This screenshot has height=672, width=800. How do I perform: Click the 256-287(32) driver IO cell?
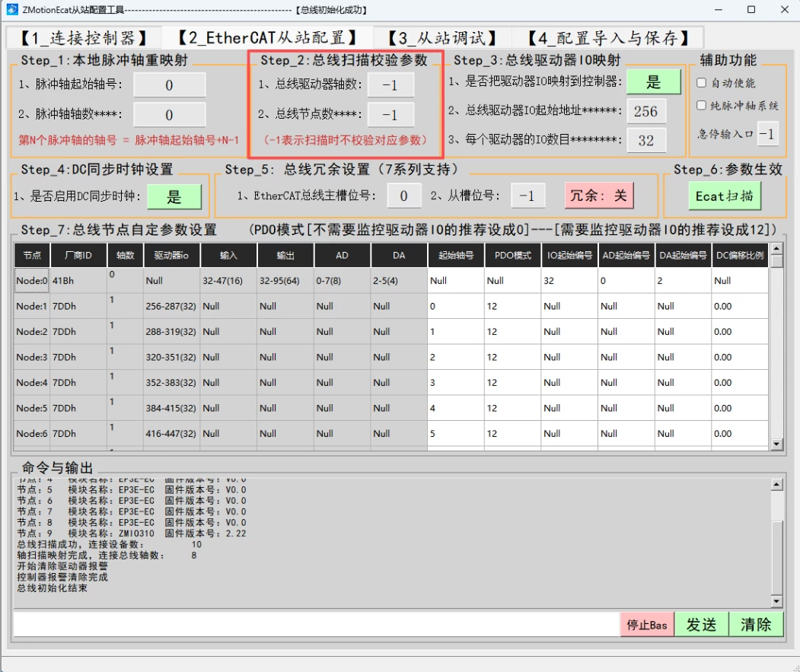pos(171,306)
